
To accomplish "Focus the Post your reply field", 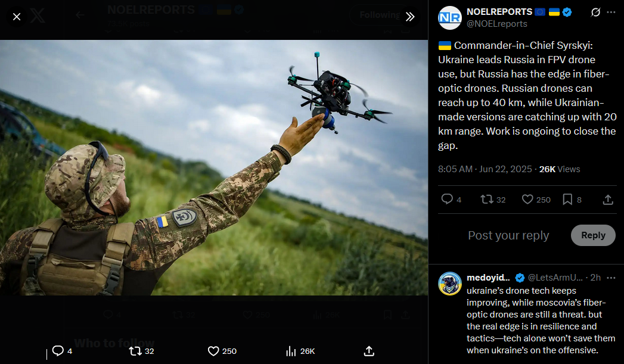I will point(508,235).
